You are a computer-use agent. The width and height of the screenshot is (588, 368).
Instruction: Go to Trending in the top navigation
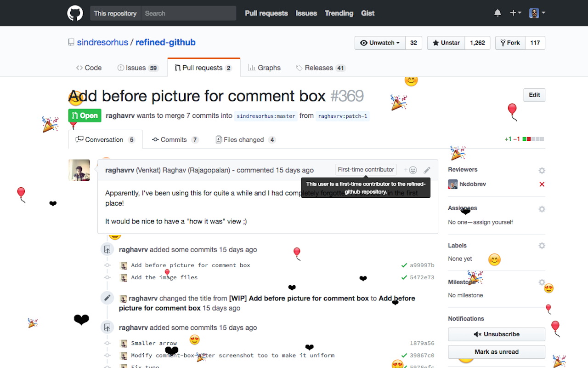coord(339,13)
